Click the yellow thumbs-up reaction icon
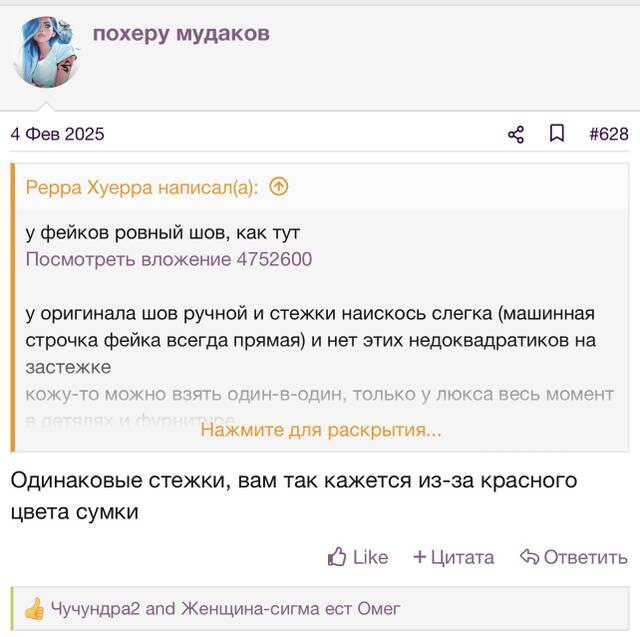The height and width of the screenshot is (637, 640). (34, 608)
